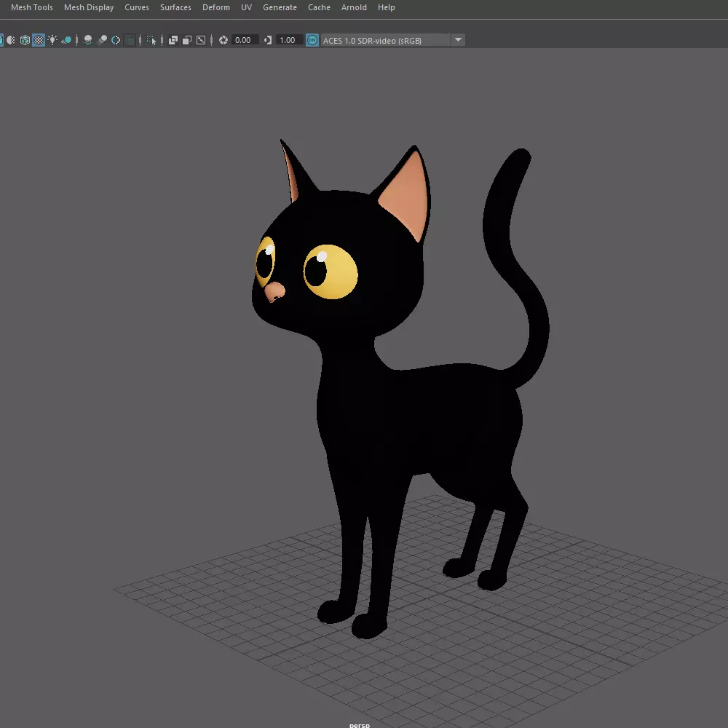Toggle X-ray display icon
Screen dimensions: 728x728
(173, 40)
